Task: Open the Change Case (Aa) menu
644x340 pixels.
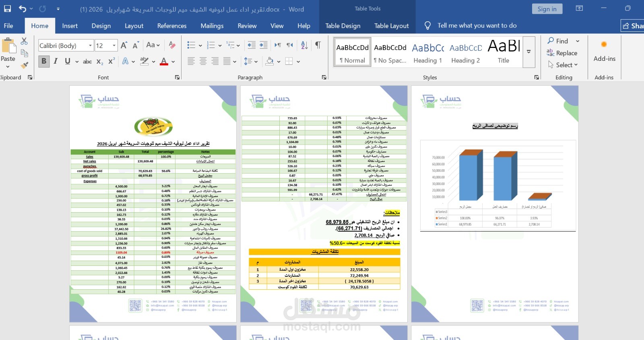Action: [153, 45]
